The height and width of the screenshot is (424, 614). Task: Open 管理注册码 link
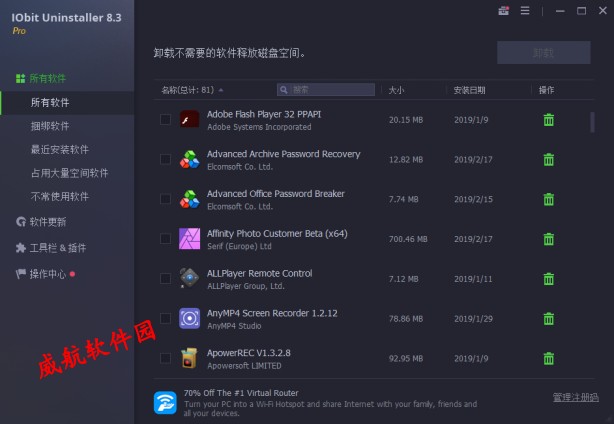point(576,398)
